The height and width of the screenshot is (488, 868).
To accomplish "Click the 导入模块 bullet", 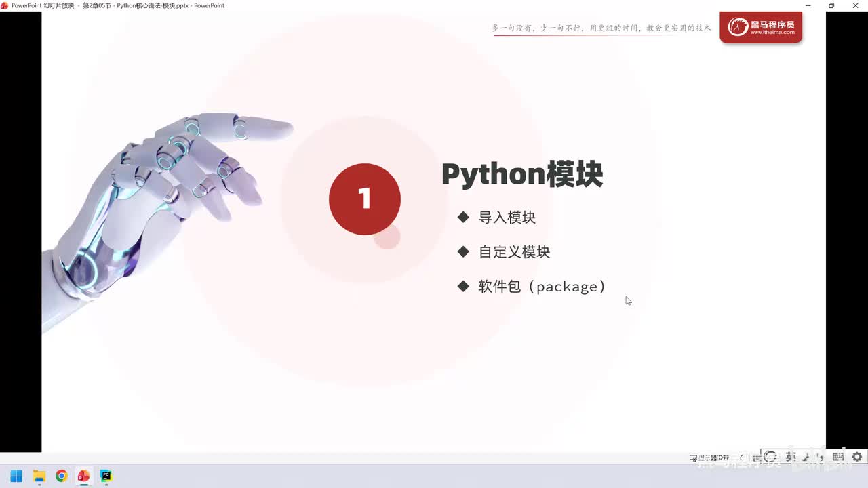I will (507, 218).
